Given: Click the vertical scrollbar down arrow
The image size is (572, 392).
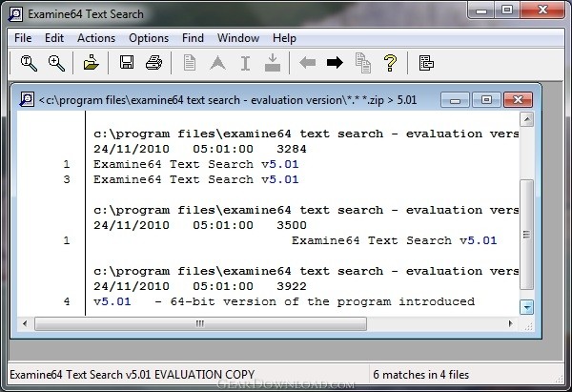Looking at the screenshot, I should [527, 307].
